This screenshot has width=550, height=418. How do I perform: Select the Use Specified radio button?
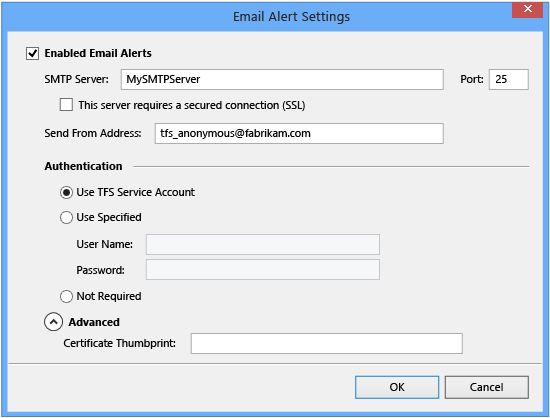pos(66,218)
